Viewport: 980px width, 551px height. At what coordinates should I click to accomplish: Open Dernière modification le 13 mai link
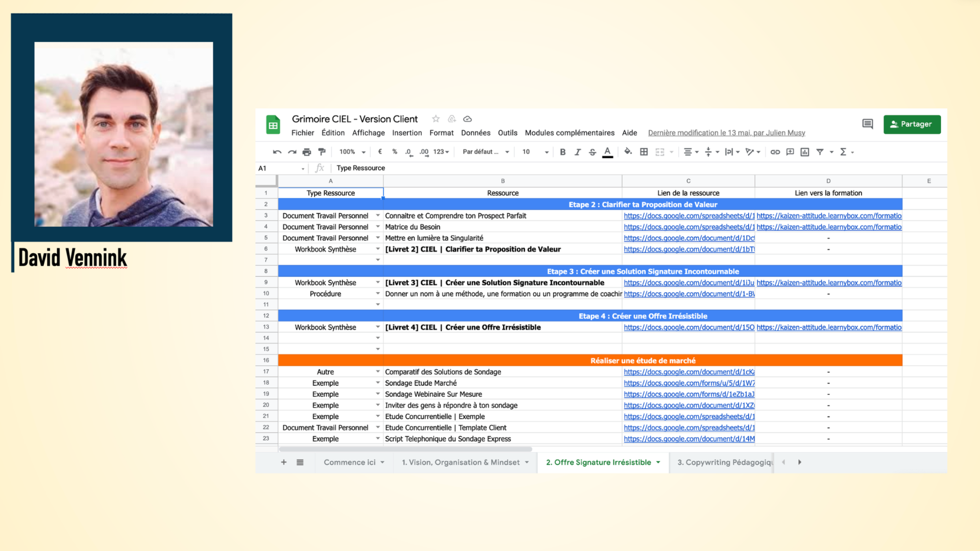[x=726, y=133]
